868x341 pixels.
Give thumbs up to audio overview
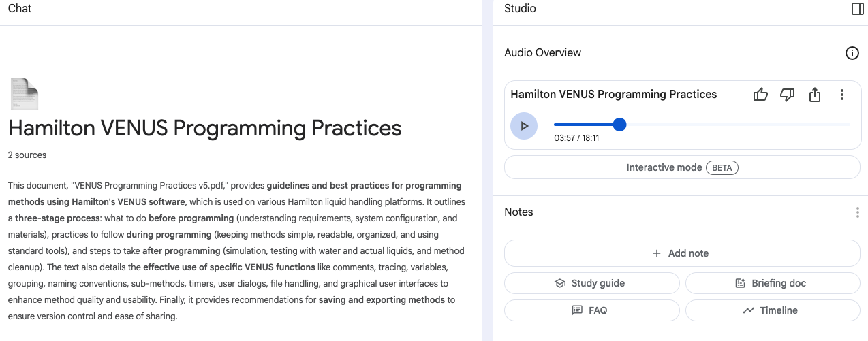pos(760,95)
